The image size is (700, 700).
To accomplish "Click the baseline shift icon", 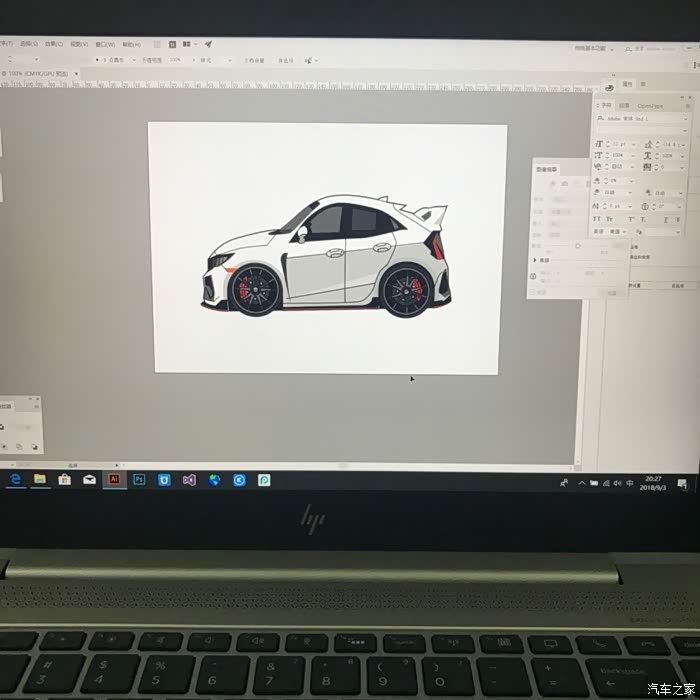I will pyautogui.click(x=596, y=206).
